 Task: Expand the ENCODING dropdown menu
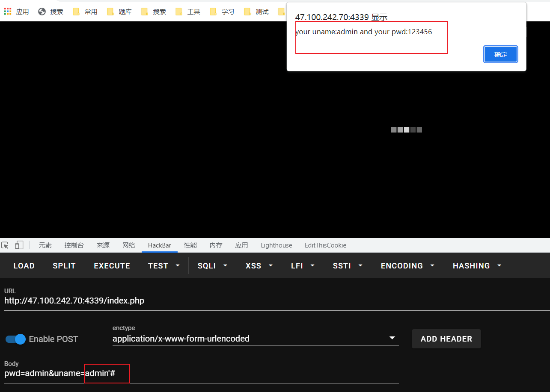(407, 265)
